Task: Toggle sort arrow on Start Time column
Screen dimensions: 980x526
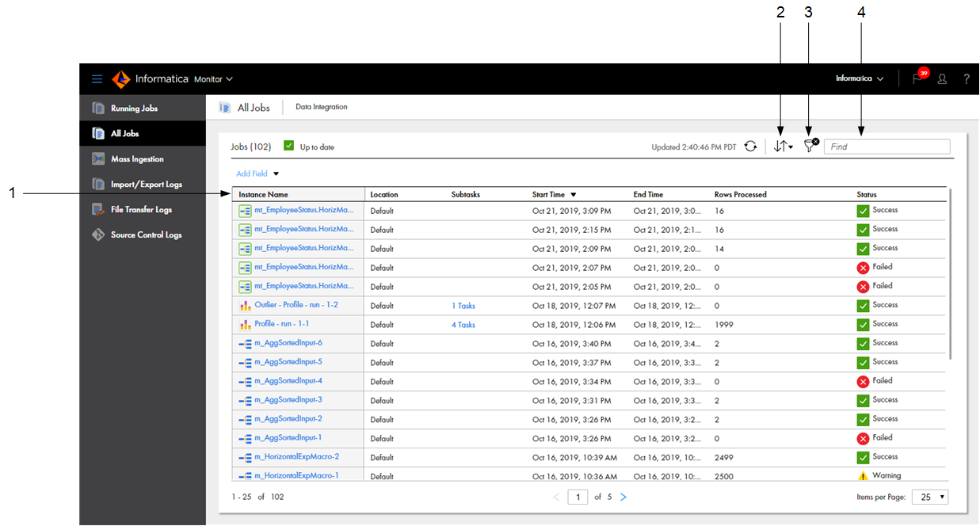Action: [x=574, y=195]
